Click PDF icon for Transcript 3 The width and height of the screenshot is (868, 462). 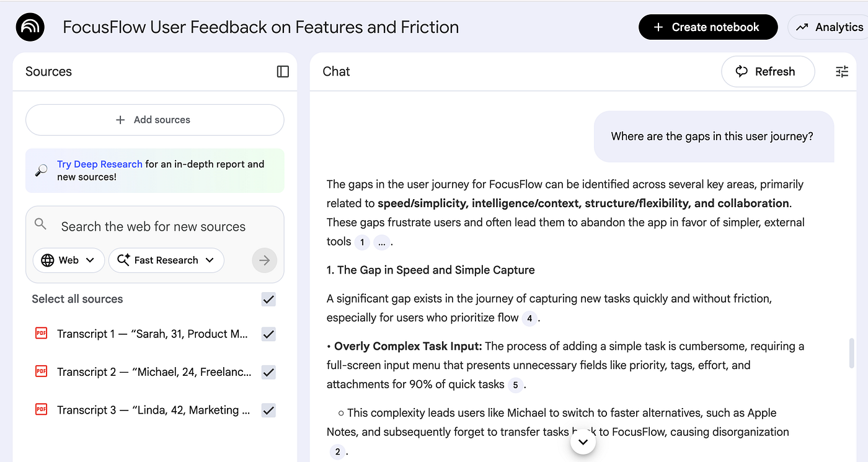point(41,409)
